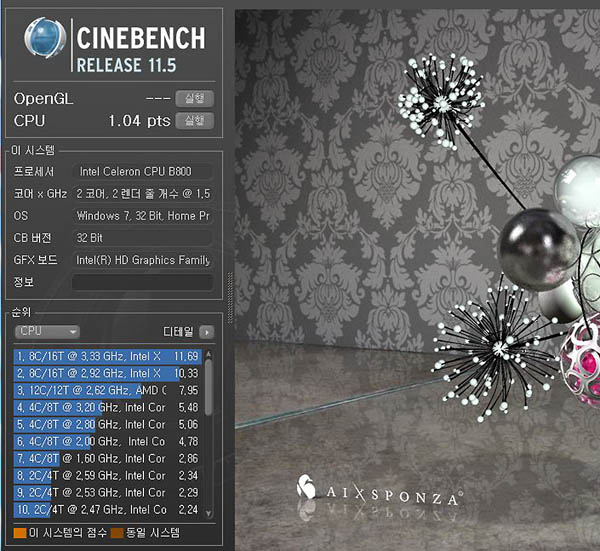Click the OpenGL label in the benchmark panel
The height and width of the screenshot is (551, 600).
pos(43,99)
